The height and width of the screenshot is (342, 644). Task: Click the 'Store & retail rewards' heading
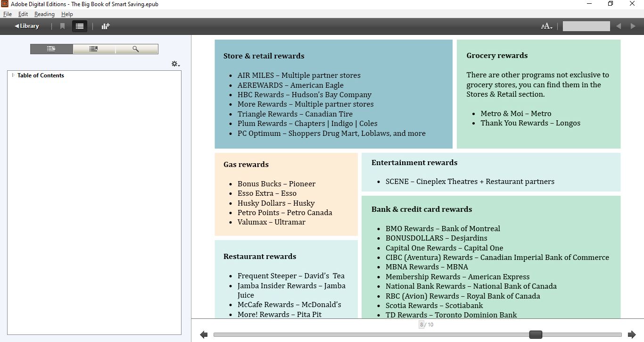tap(264, 56)
